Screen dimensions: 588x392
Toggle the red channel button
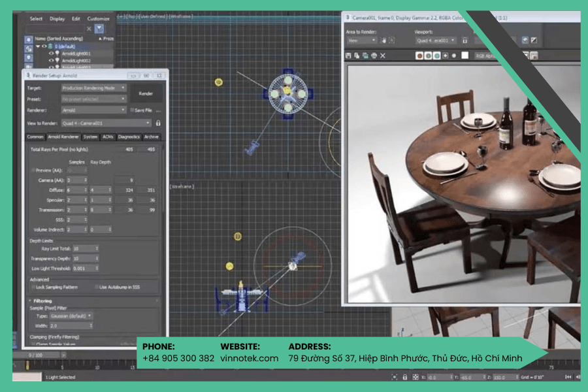(x=419, y=56)
